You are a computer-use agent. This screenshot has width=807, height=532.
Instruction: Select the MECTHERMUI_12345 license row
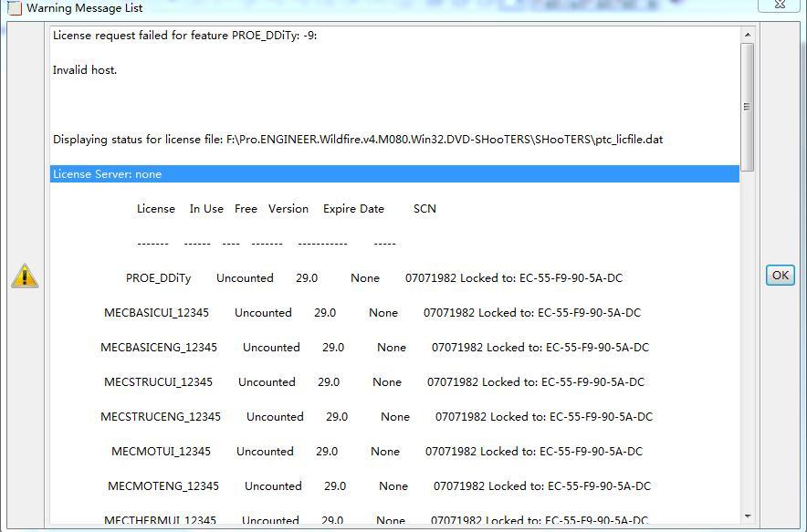pos(394,518)
